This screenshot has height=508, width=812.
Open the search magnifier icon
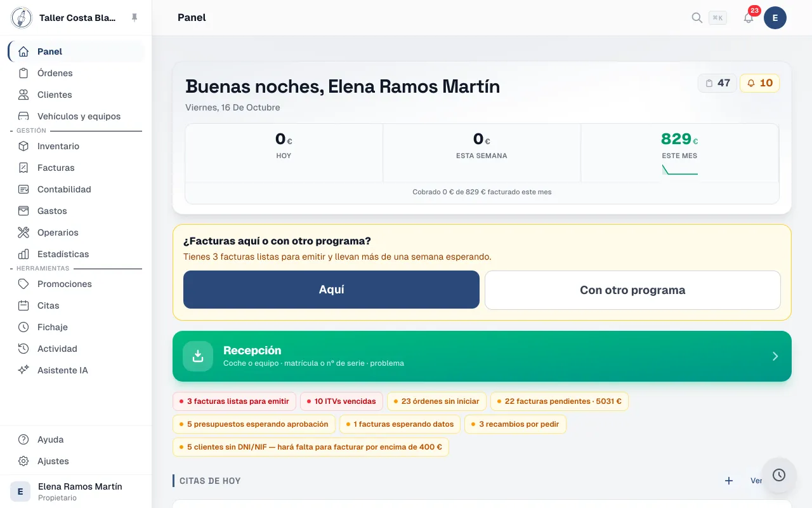pyautogui.click(x=697, y=18)
